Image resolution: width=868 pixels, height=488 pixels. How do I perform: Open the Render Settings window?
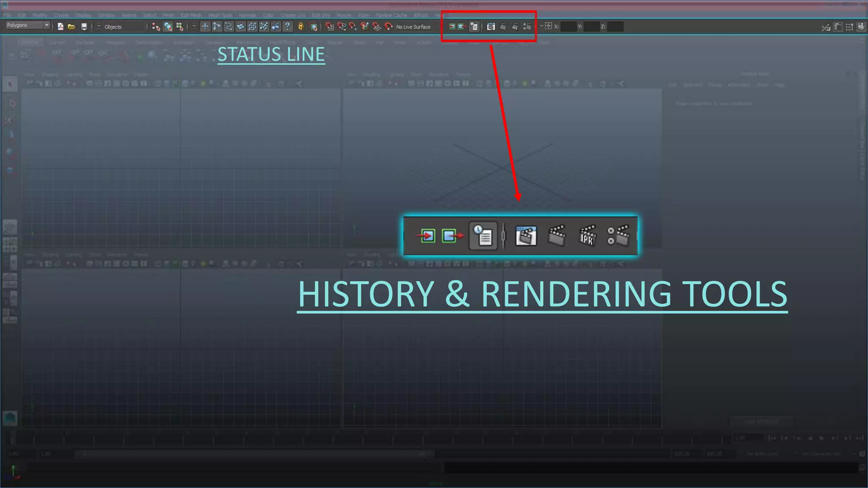527,27
